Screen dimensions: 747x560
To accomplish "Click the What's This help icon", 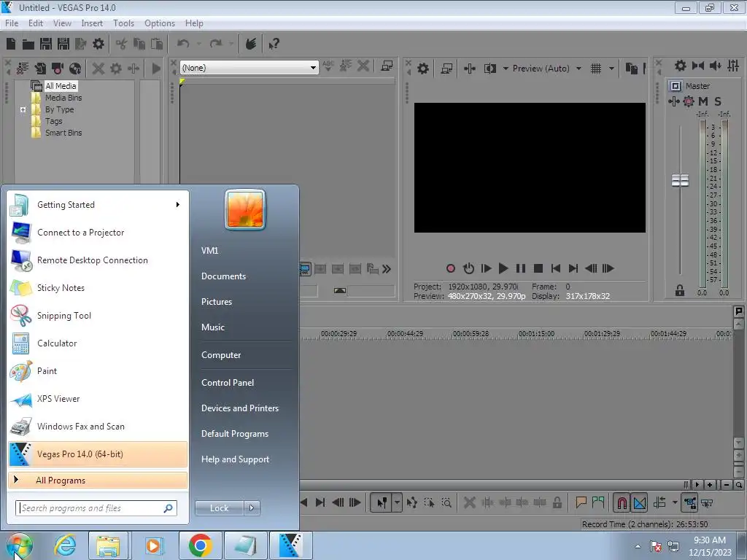I will click(x=274, y=44).
